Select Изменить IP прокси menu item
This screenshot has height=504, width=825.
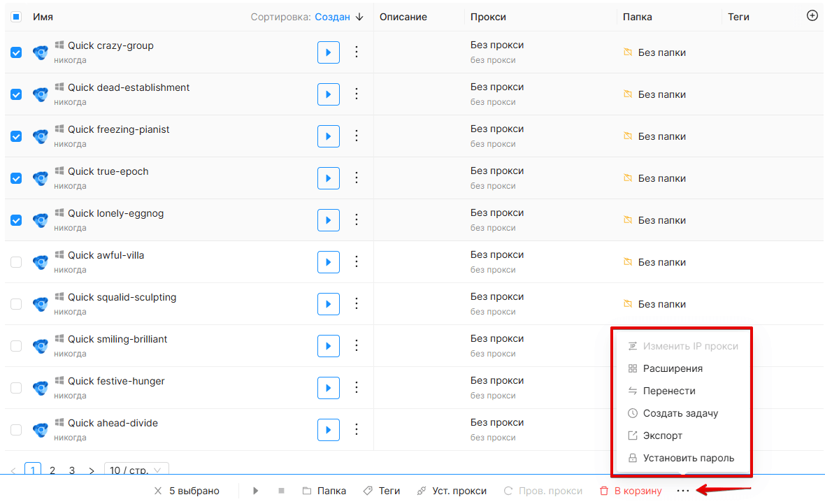click(683, 346)
